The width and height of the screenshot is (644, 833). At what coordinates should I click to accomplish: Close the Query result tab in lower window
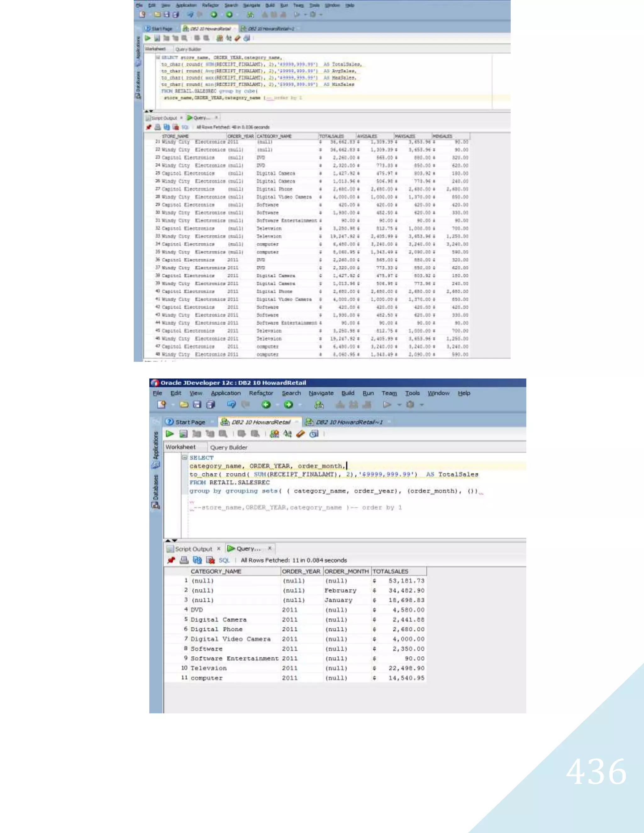(270, 548)
